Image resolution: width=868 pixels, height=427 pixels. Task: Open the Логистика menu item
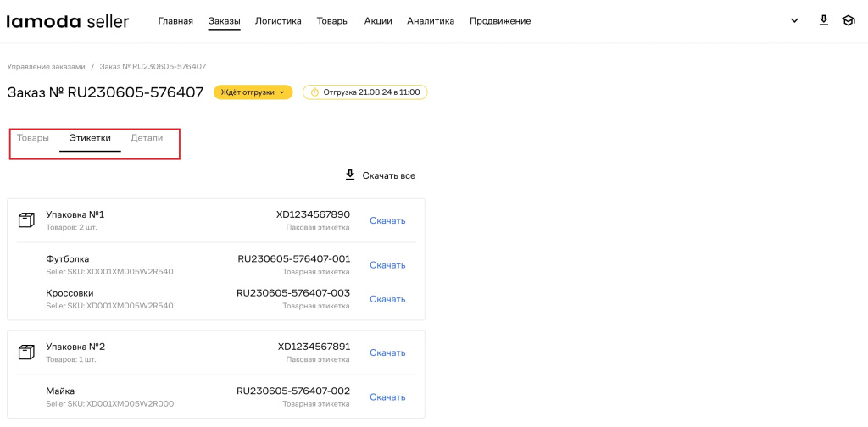point(278,21)
